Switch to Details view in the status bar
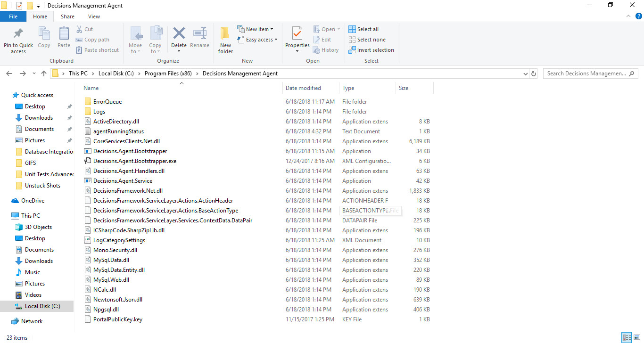The image size is (644, 343). pos(627,337)
